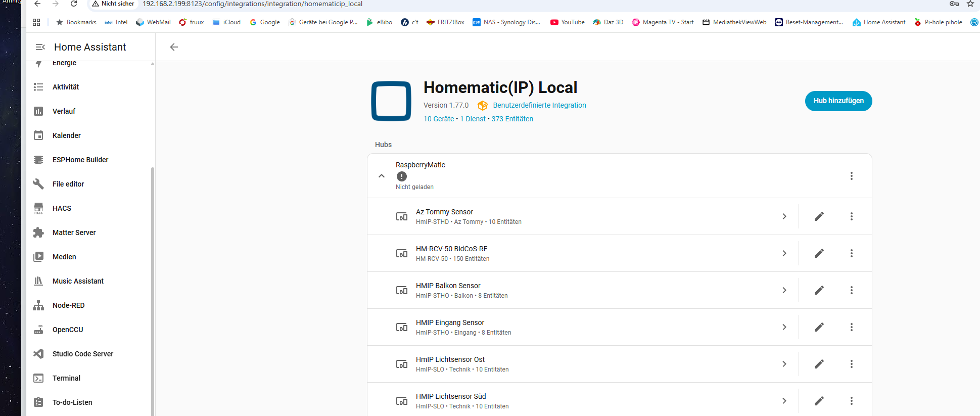Collapse the RaspberryMatic hub section
The width and height of the screenshot is (980, 416).
pyautogui.click(x=382, y=176)
